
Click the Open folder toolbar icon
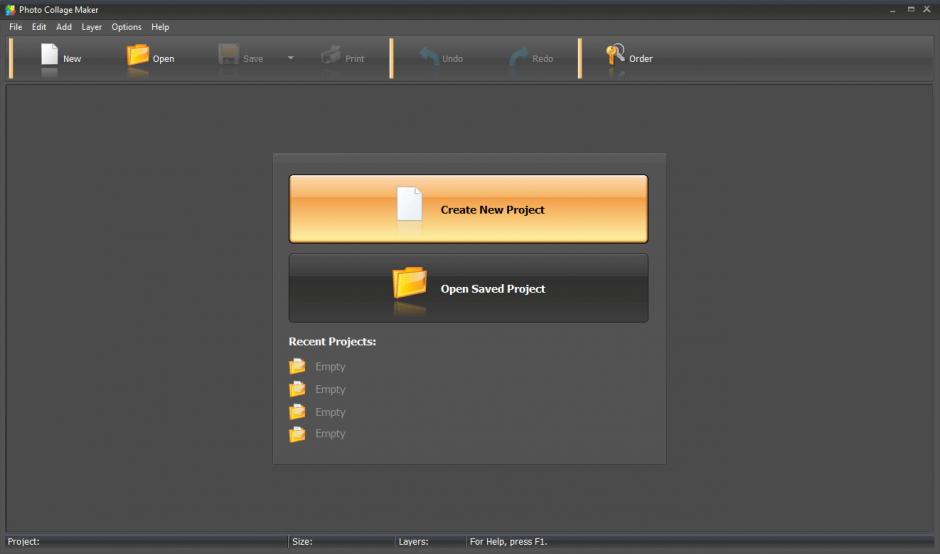(138, 55)
